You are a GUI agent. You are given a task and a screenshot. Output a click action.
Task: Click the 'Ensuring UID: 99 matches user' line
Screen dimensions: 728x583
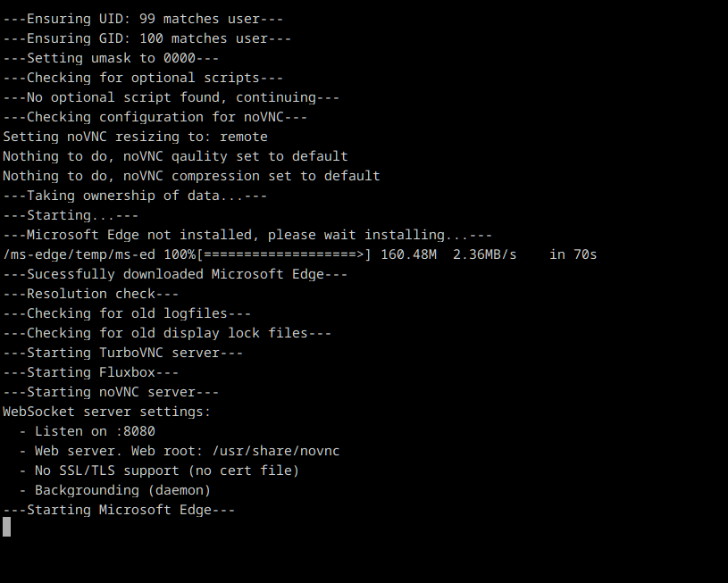(x=143, y=19)
